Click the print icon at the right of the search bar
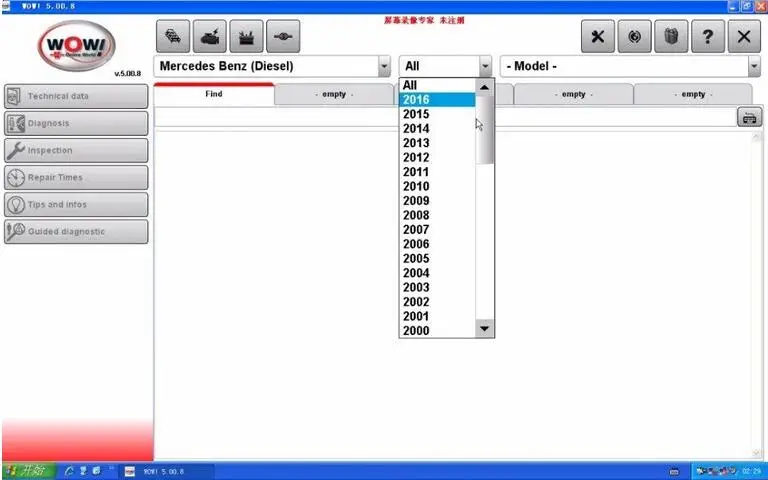Viewport: 768px width, 480px height. (x=749, y=117)
